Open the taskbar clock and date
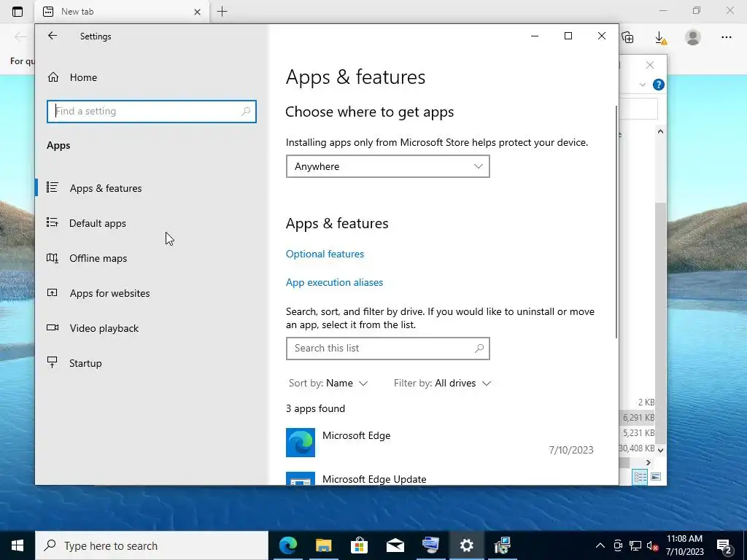Screen dimensions: 747x560 pyautogui.click(x=684, y=545)
